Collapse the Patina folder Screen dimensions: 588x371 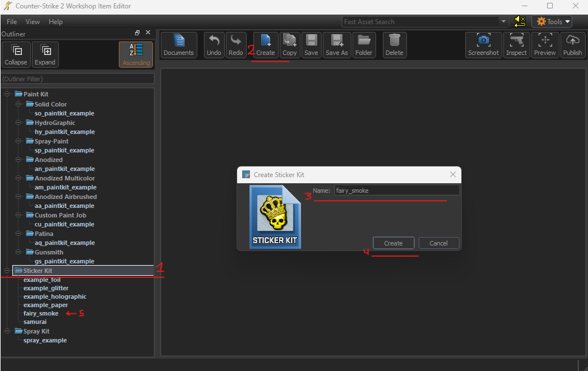(18, 234)
